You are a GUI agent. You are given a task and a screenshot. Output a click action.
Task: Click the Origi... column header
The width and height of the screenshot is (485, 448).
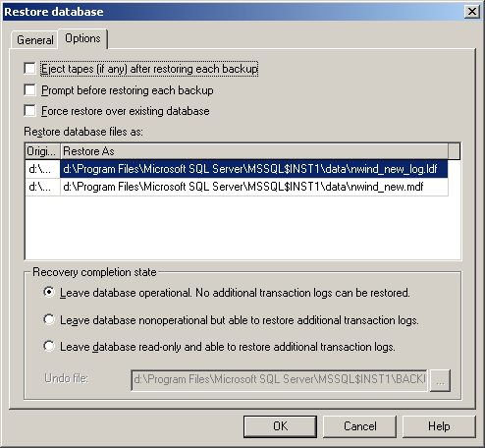[42, 151]
